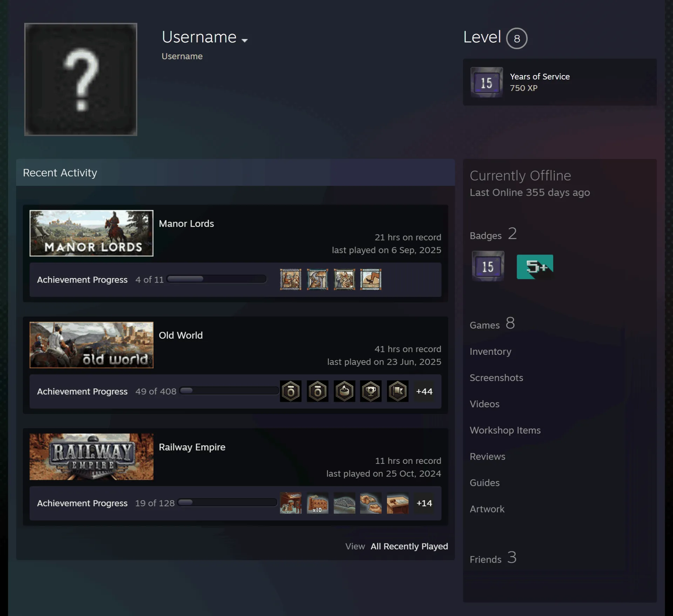Image resolution: width=673 pixels, height=616 pixels.
Task: View Railway Empire bridge achievement icon
Action: click(x=344, y=503)
